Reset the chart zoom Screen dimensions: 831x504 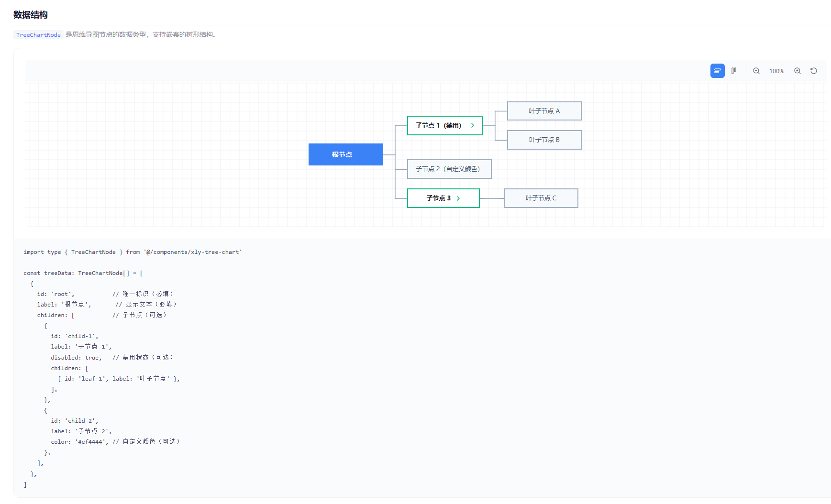(x=814, y=71)
